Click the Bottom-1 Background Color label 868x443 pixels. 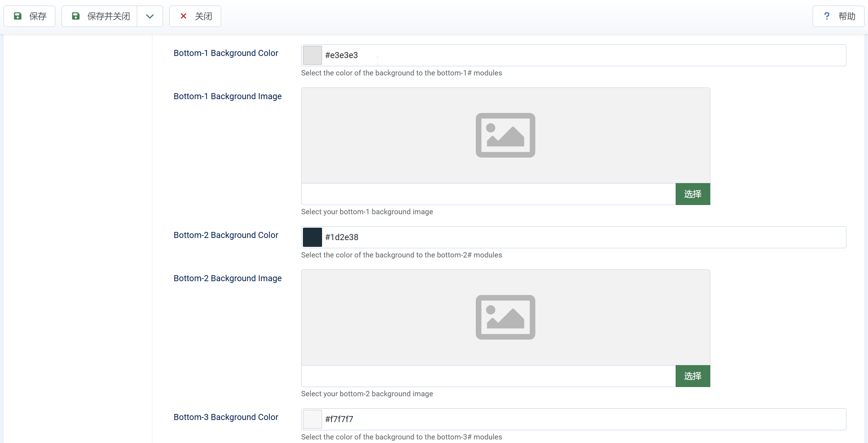[226, 53]
